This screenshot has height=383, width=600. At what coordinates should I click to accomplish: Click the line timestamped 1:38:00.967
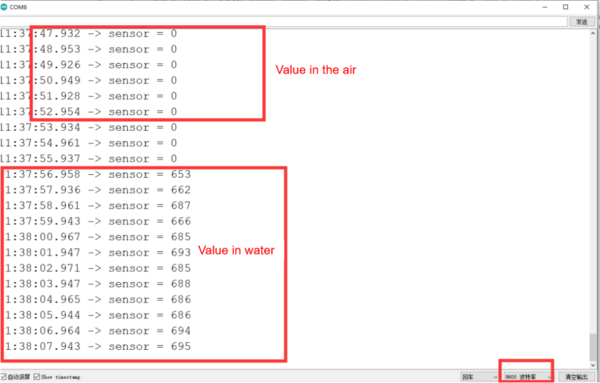click(98, 237)
